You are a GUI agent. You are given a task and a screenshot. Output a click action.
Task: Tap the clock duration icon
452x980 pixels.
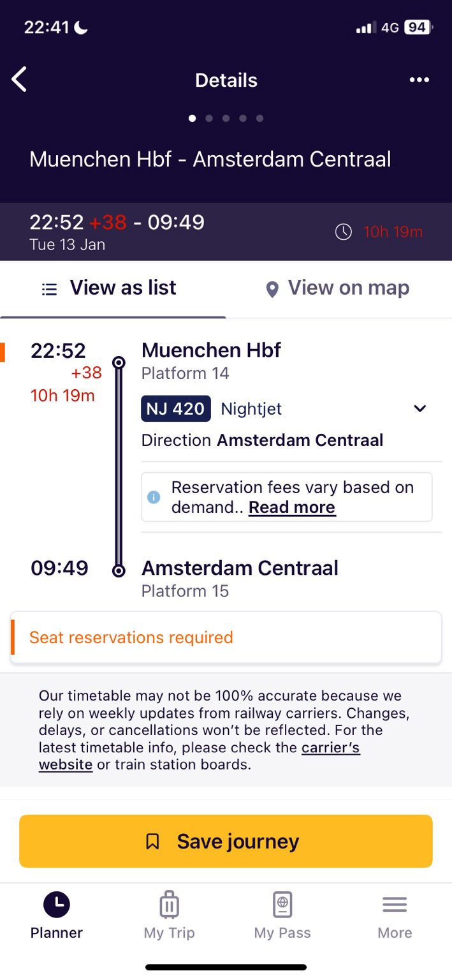click(344, 232)
